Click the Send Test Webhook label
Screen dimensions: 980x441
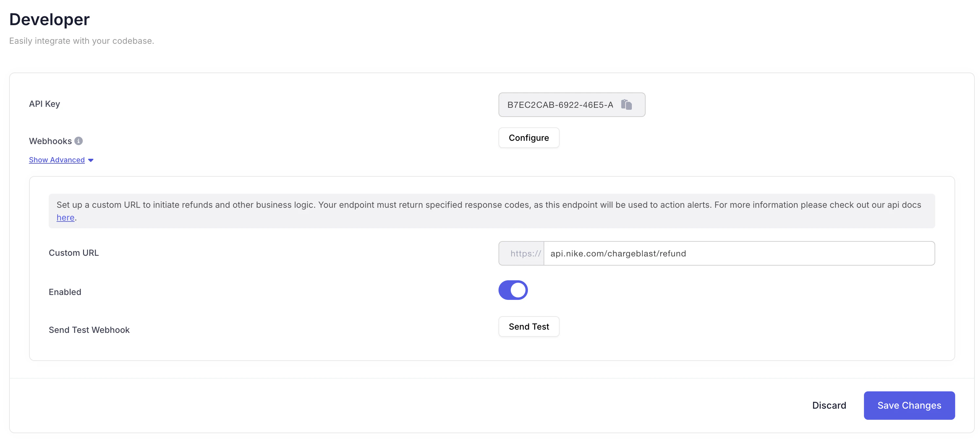click(89, 330)
